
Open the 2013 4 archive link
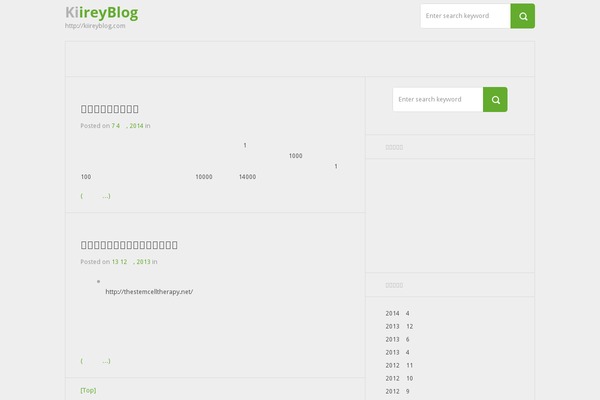pos(398,353)
